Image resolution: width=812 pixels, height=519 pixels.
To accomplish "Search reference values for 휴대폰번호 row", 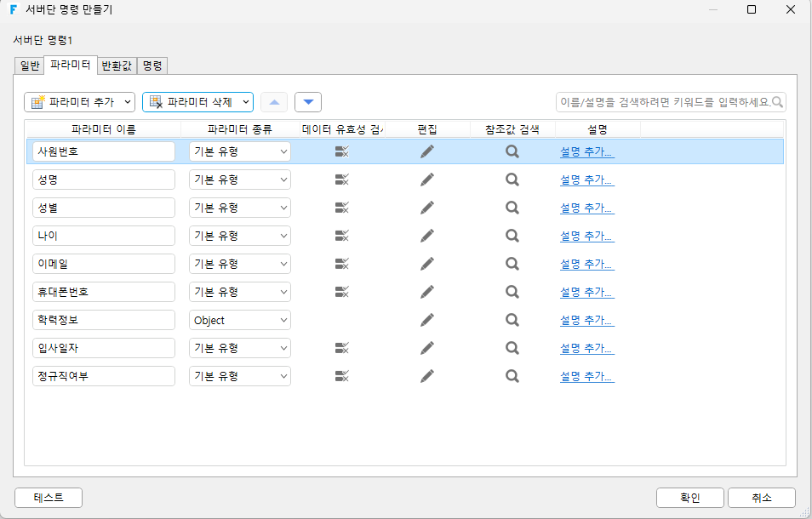I will click(x=512, y=292).
